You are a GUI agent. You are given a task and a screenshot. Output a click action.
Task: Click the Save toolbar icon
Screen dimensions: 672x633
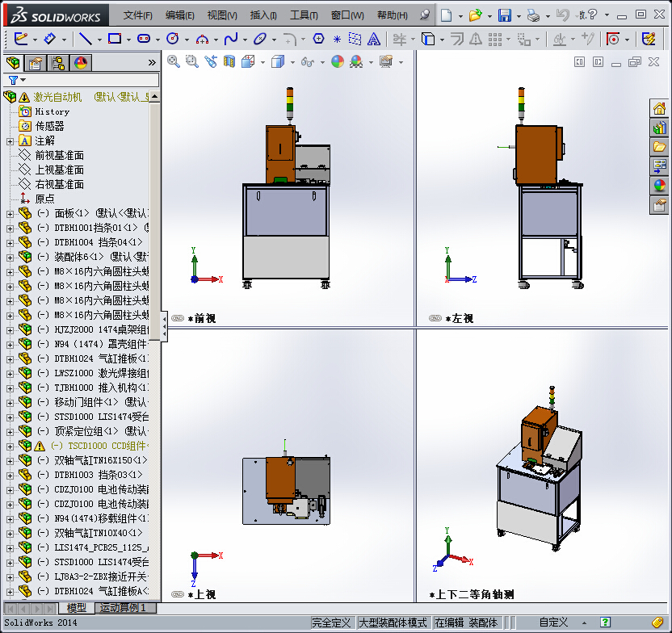click(505, 15)
